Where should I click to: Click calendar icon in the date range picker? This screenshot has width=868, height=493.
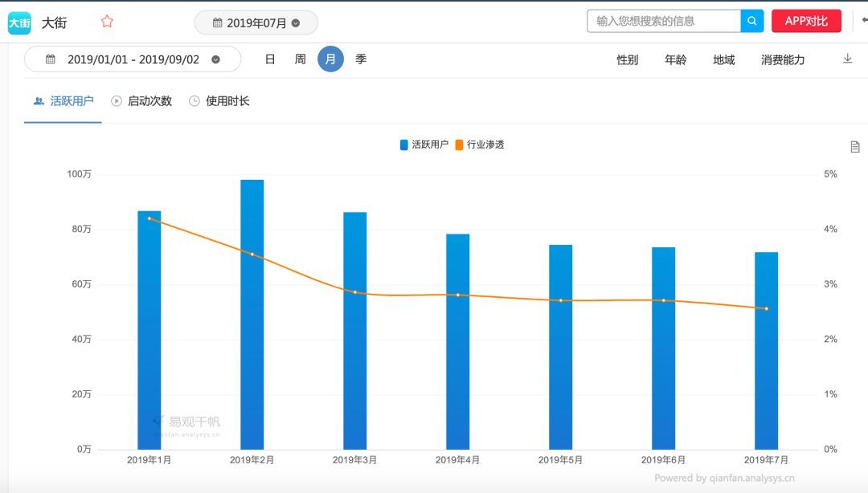click(x=51, y=59)
